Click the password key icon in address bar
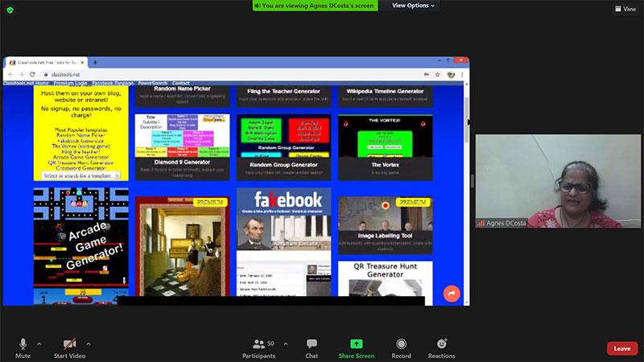This screenshot has height=362, width=644. click(427, 74)
